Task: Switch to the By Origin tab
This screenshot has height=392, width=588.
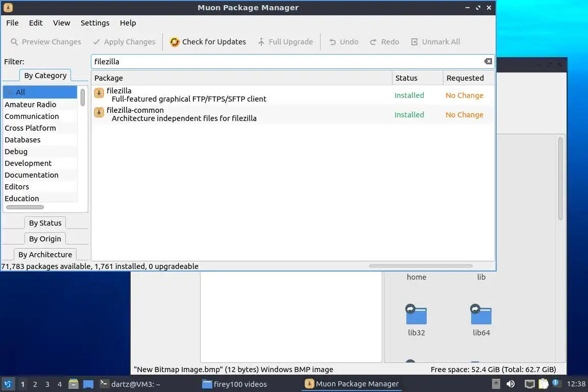Action: [45, 239]
